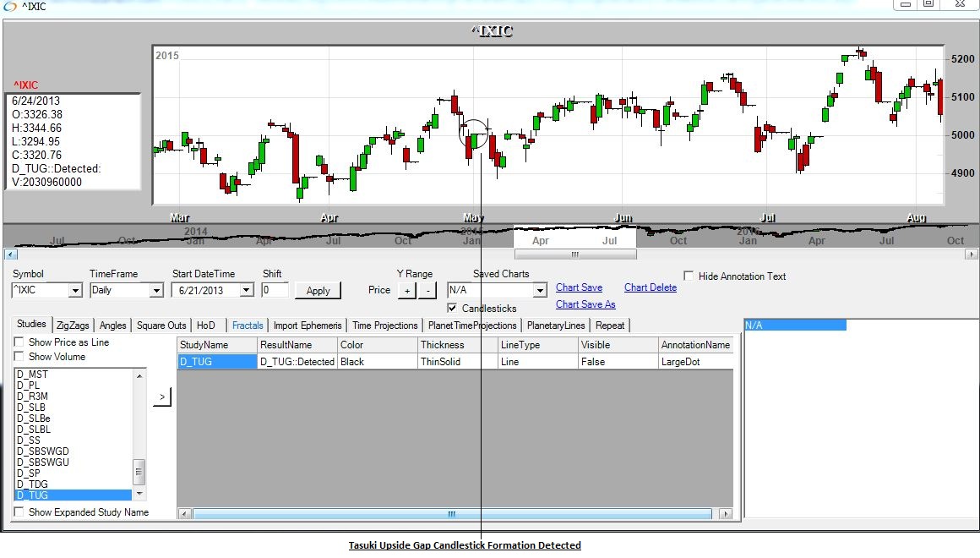Check Hide Annotation Text option
The image size is (980, 558).
[689, 276]
